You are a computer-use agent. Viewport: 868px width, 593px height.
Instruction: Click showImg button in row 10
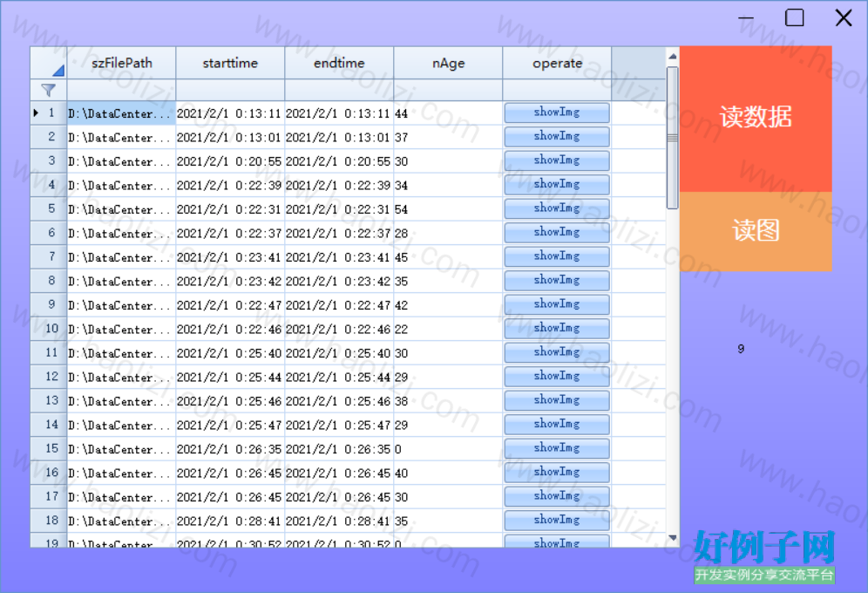tap(557, 329)
